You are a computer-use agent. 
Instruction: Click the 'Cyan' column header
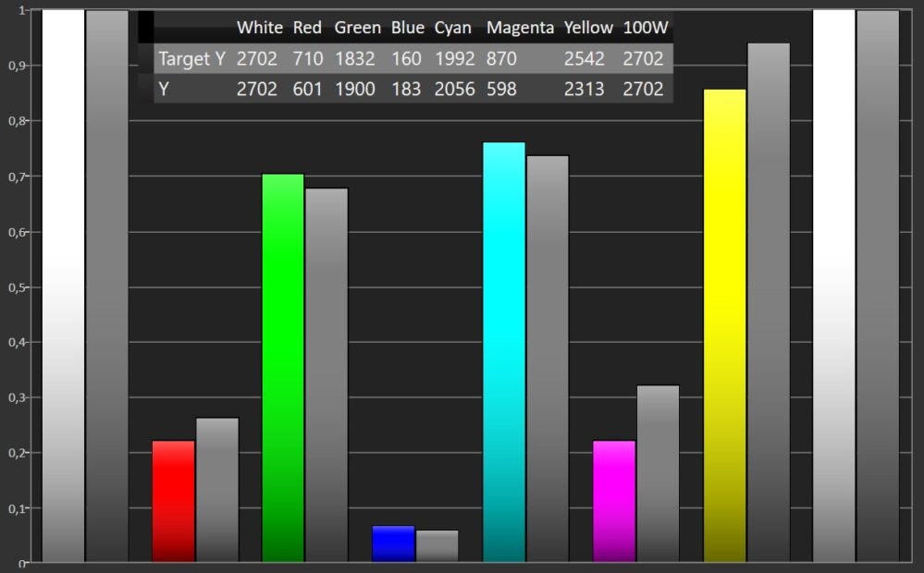click(452, 29)
